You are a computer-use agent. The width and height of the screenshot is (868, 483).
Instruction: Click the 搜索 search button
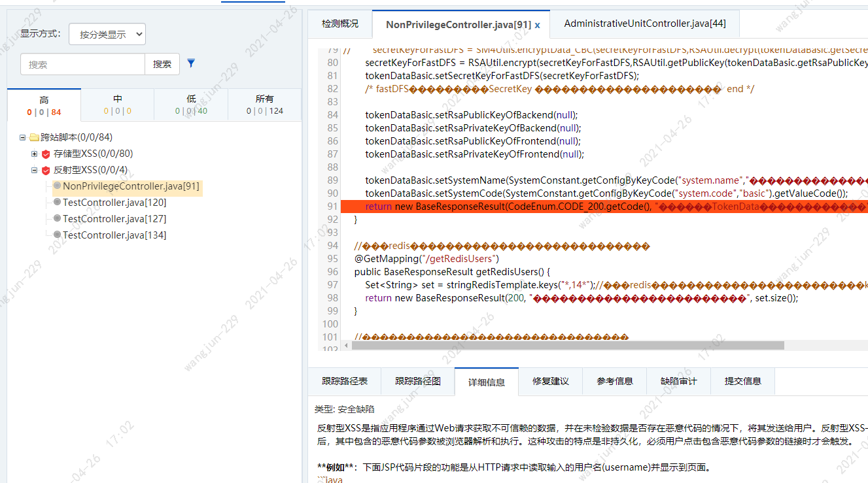click(x=162, y=64)
